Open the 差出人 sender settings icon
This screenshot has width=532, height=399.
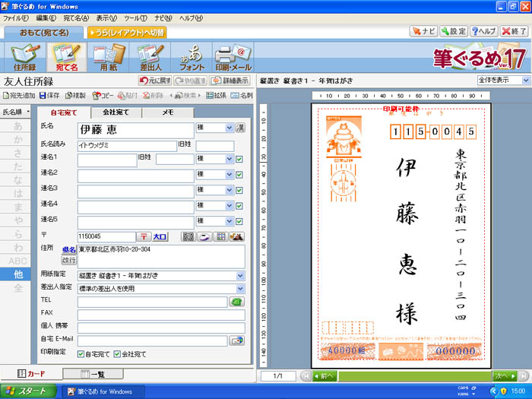click(153, 58)
